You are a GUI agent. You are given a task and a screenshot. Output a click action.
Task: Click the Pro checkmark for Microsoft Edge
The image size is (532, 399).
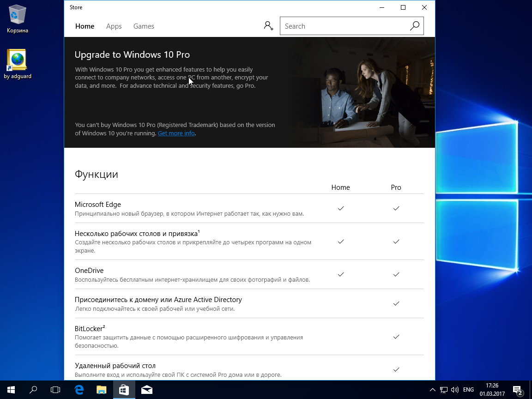[x=396, y=208]
